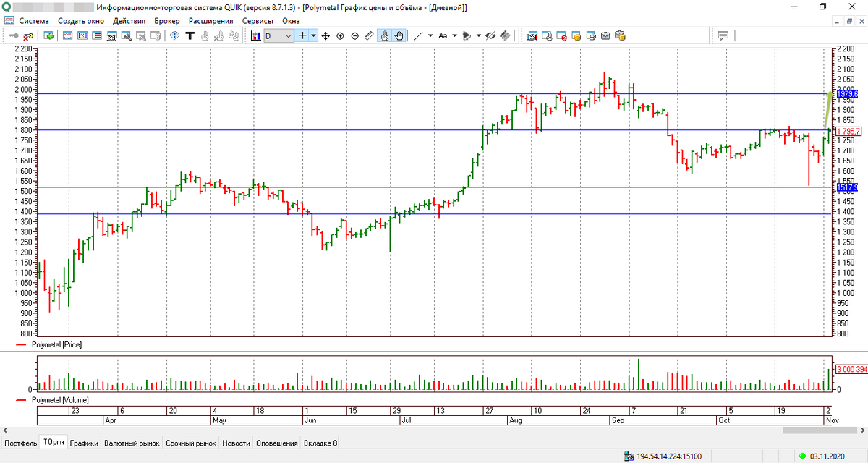Click the window with printer icon
Screen dimensions: 868x463
pyautogui.click(x=591, y=35)
